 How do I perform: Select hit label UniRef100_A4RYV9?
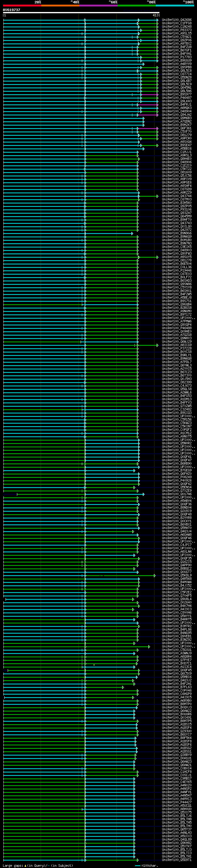(x=177, y=64)
